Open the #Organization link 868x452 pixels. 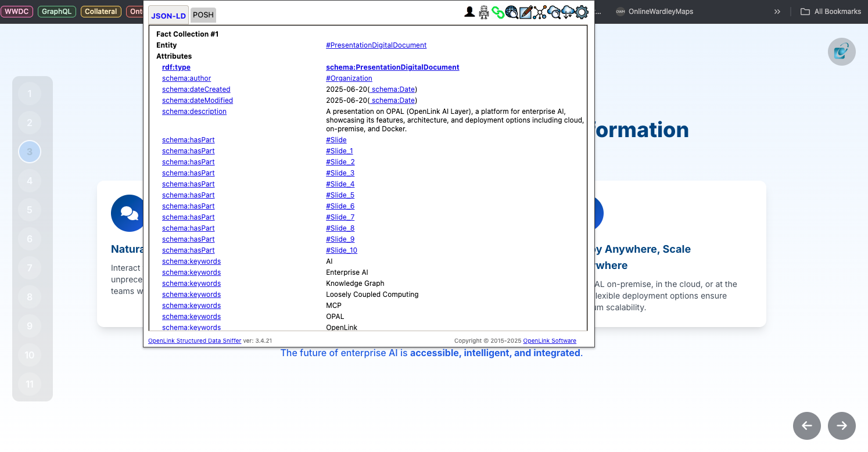pos(349,78)
